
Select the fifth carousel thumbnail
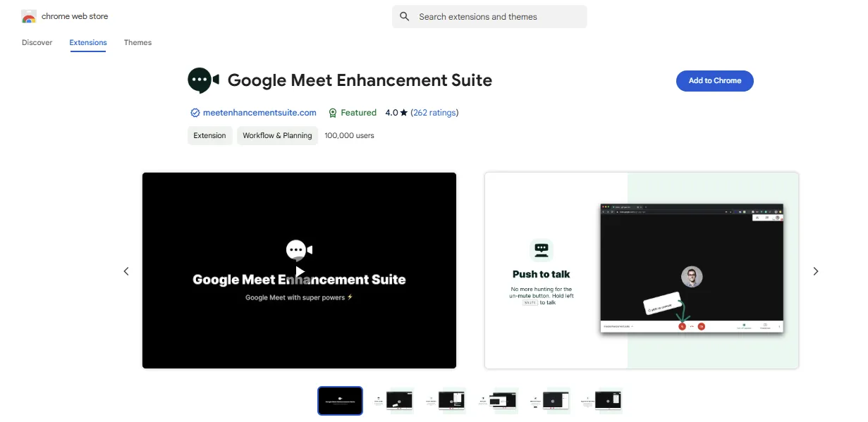pos(549,400)
